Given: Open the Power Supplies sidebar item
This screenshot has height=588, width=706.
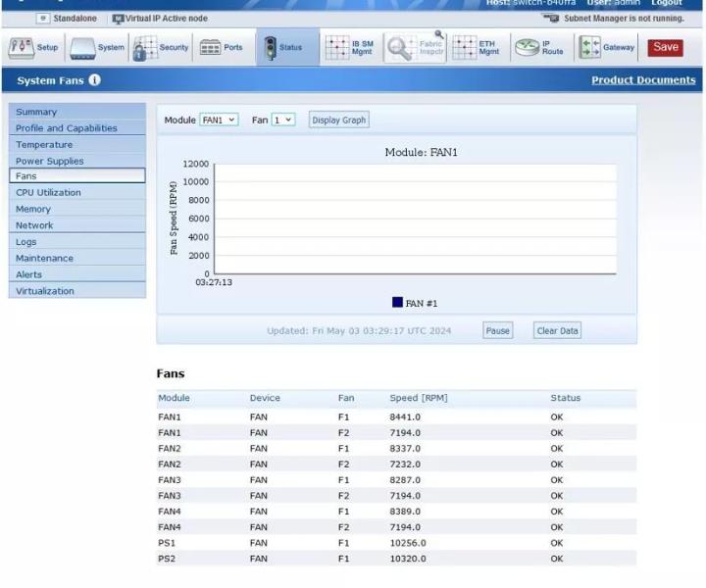Looking at the screenshot, I should (77, 161).
